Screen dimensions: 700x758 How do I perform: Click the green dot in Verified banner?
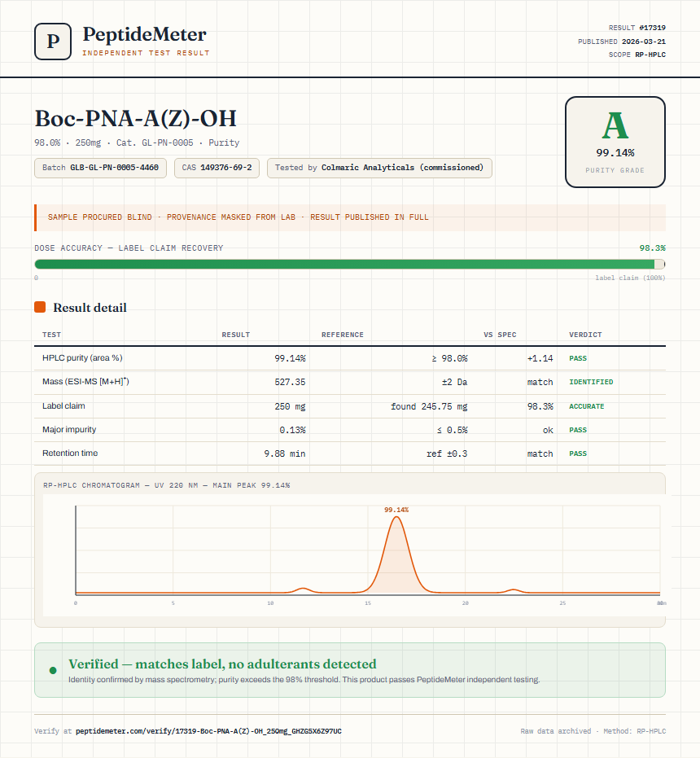[53, 671]
